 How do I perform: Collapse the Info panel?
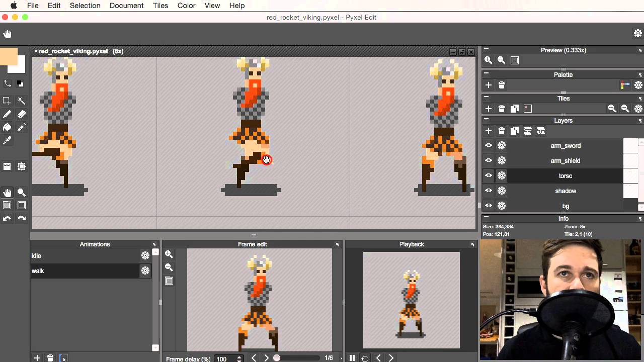point(487,218)
